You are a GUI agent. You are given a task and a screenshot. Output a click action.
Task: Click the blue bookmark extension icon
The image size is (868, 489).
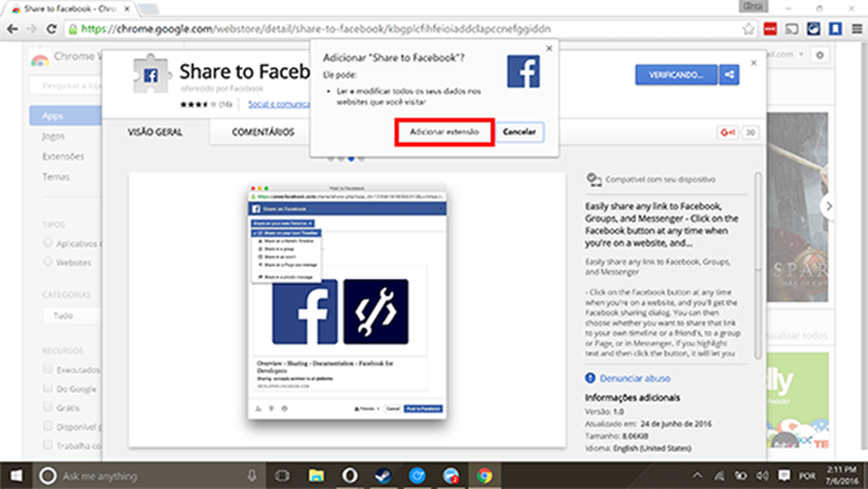point(834,29)
